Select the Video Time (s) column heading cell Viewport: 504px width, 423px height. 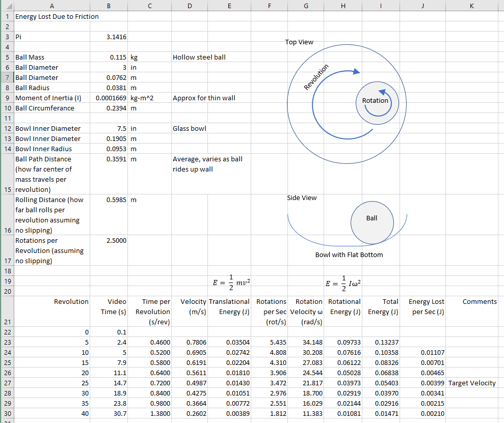click(x=109, y=312)
